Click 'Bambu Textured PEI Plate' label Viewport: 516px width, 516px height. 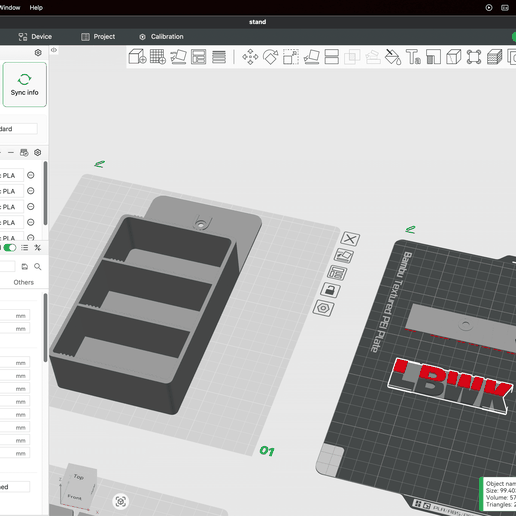click(x=392, y=302)
